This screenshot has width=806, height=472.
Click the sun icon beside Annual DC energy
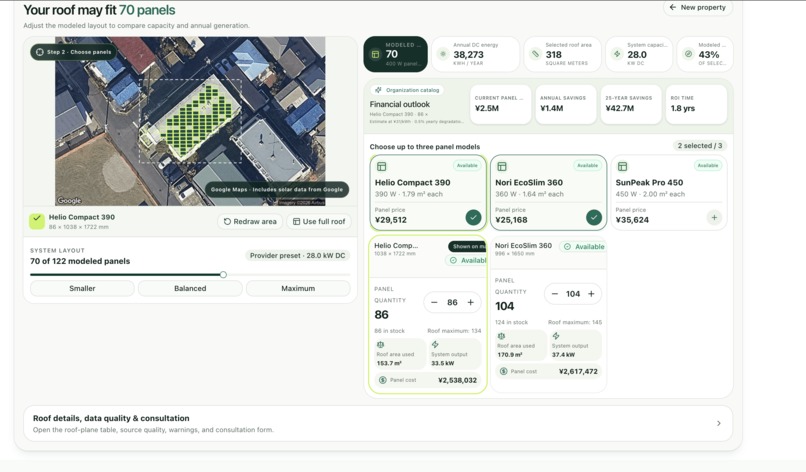click(x=442, y=54)
